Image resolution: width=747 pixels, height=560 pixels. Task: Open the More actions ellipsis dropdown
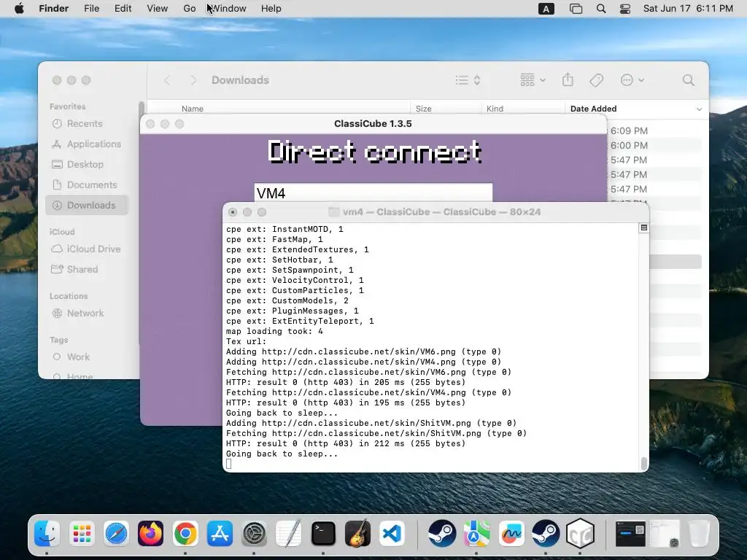632,80
